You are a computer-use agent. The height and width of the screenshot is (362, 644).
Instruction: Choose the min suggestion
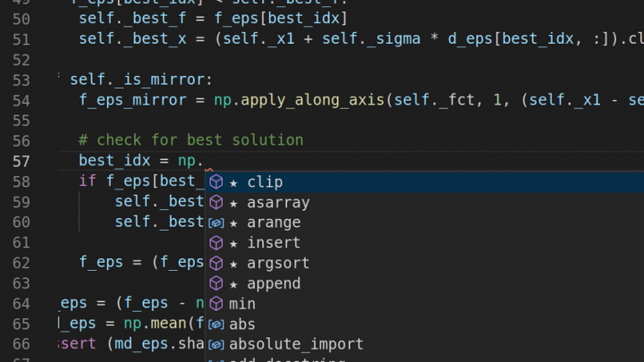click(x=242, y=304)
